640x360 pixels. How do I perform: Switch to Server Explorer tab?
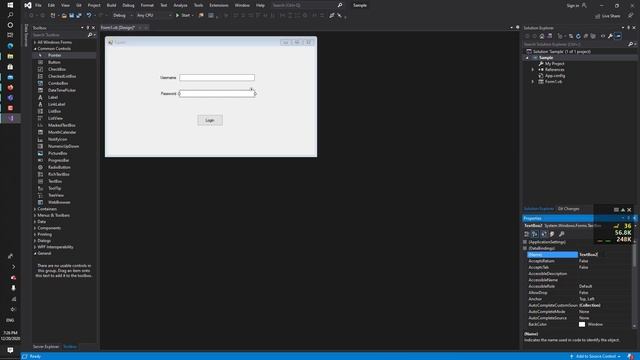tap(46, 347)
